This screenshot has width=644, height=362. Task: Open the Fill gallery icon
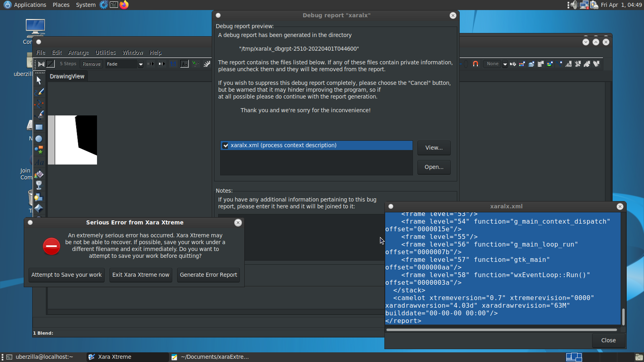coord(587,64)
